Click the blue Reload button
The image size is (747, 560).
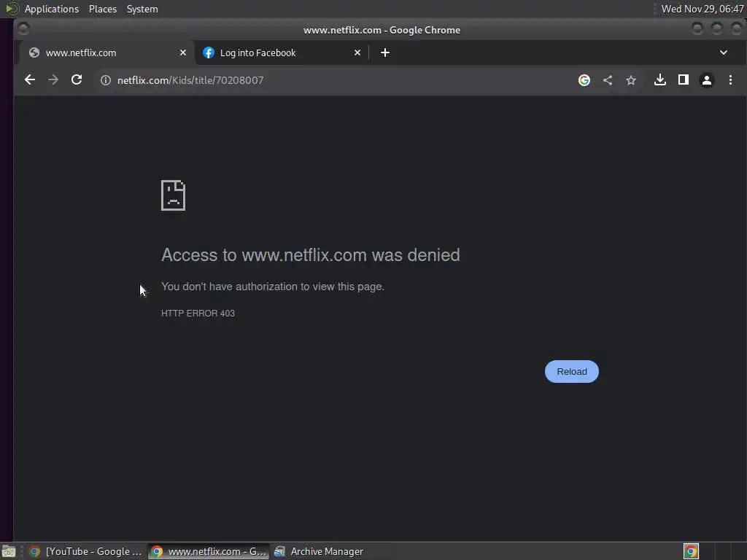572,371
